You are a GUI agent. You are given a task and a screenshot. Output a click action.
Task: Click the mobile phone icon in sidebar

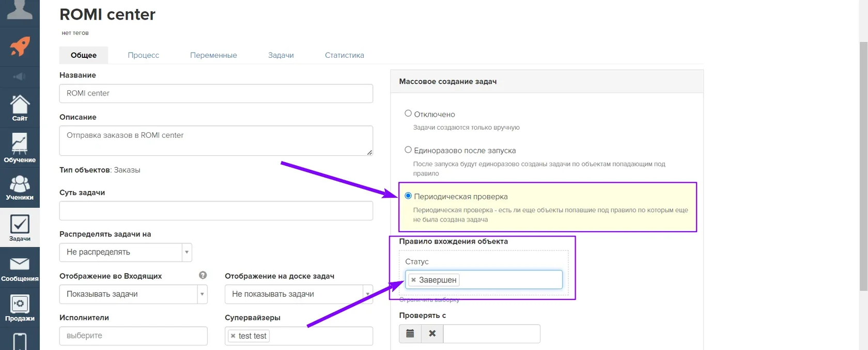tap(20, 341)
